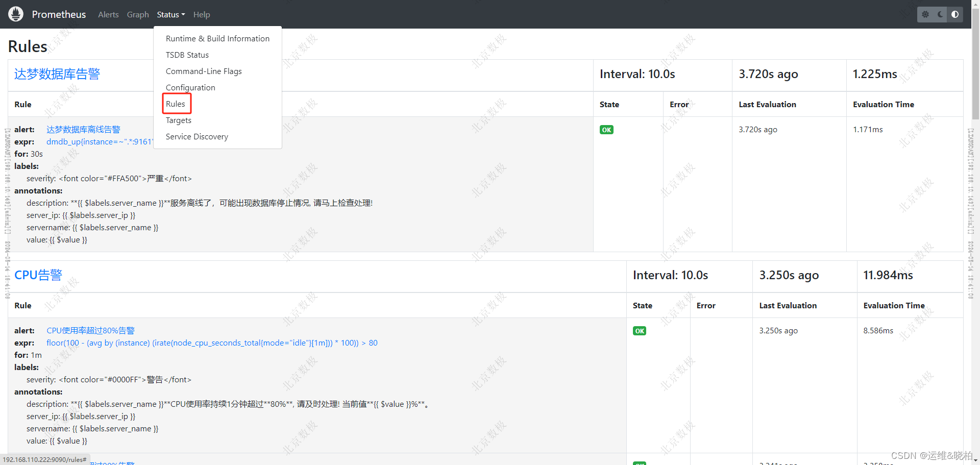Click the severity 严重 label line

(109, 179)
